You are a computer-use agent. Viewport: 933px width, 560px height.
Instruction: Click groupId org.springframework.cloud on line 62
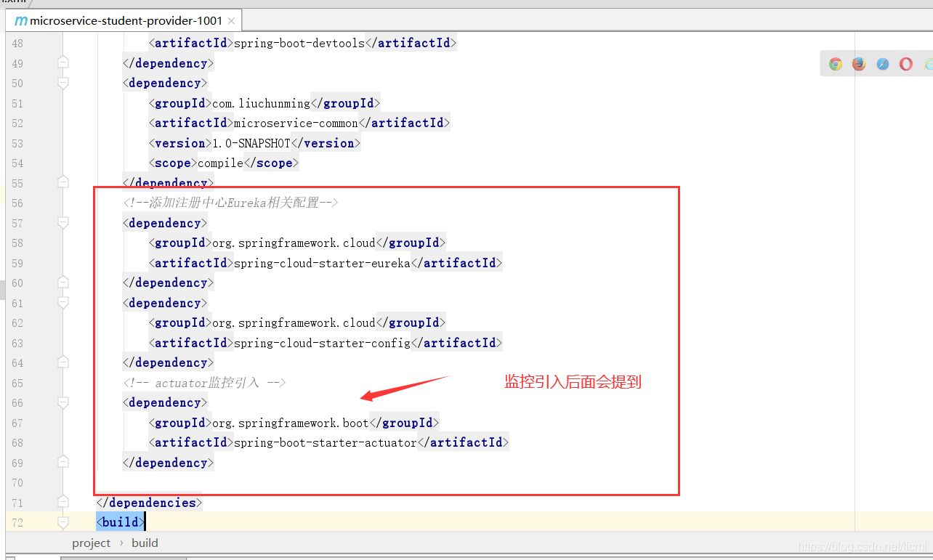(x=294, y=322)
